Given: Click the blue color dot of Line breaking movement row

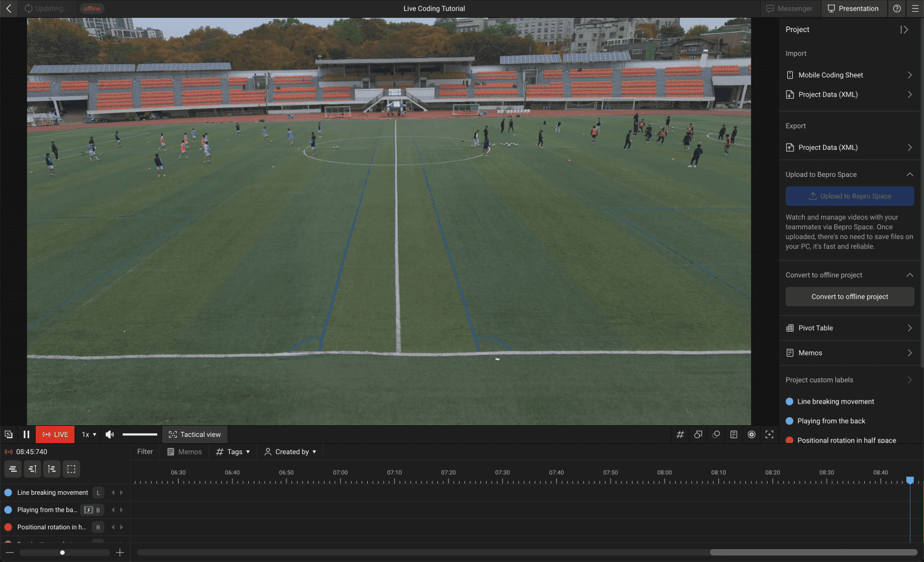Looking at the screenshot, I should [x=8, y=493].
